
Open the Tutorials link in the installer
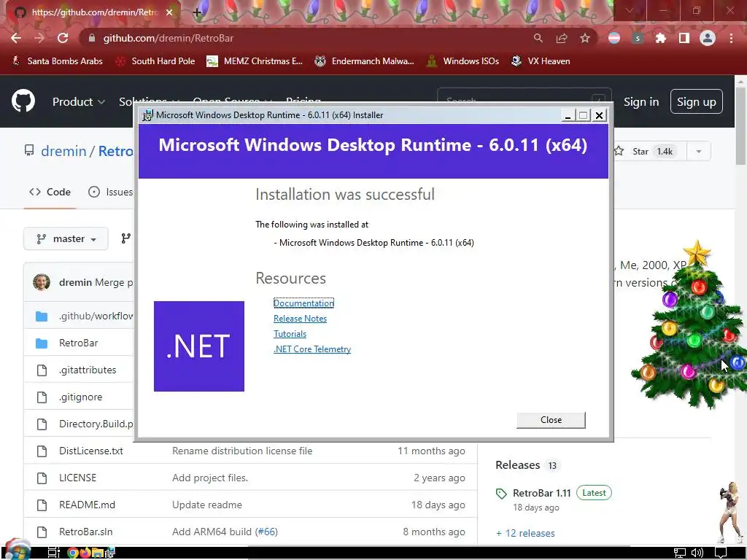290,334
